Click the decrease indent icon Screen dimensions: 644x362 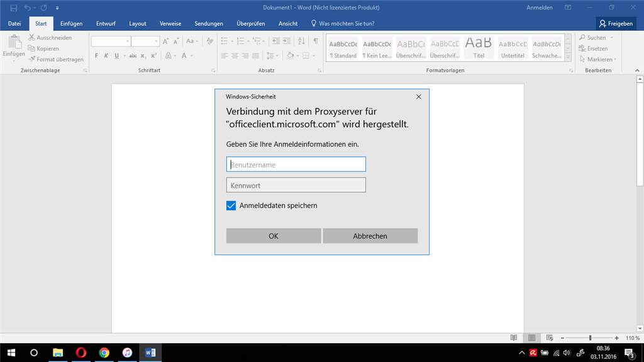tap(276, 41)
